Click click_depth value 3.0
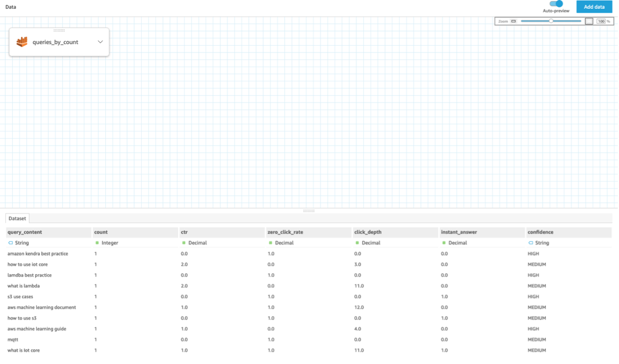The width and height of the screenshot is (619, 364). pyautogui.click(x=358, y=264)
